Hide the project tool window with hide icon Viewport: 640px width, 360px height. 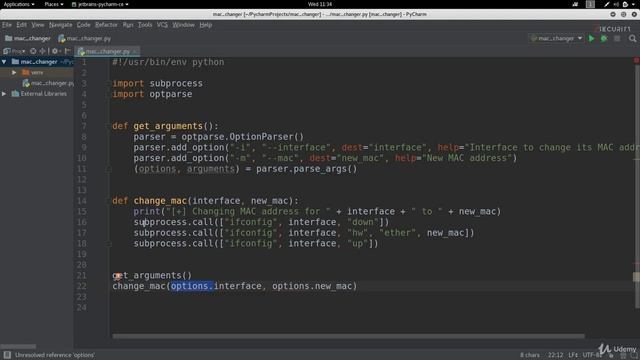[67, 51]
